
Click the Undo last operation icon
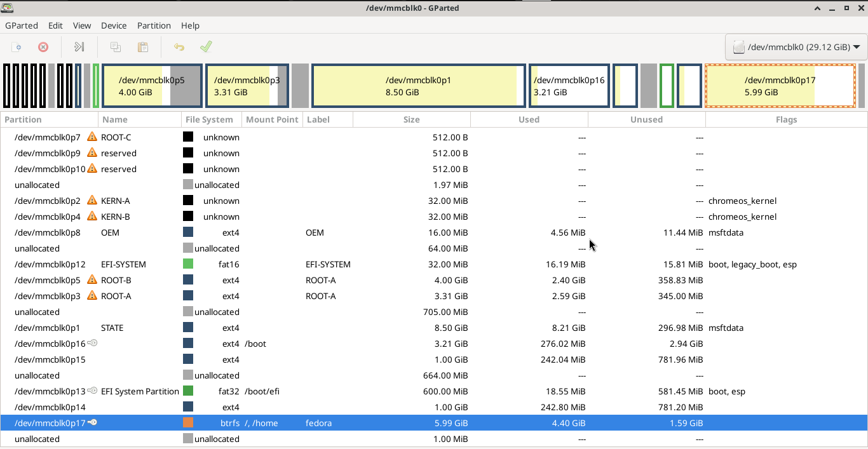pyautogui.click(x=179, y=47)
